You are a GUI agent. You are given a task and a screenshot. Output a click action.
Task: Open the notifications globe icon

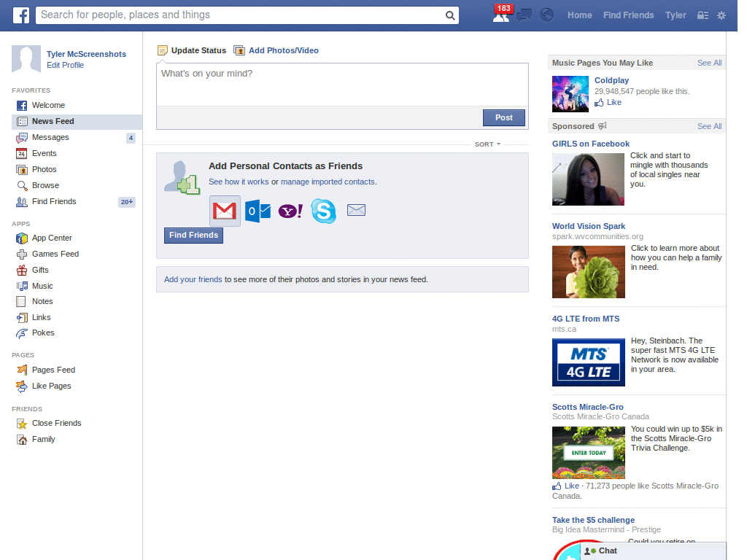click(x=546, y=15)
